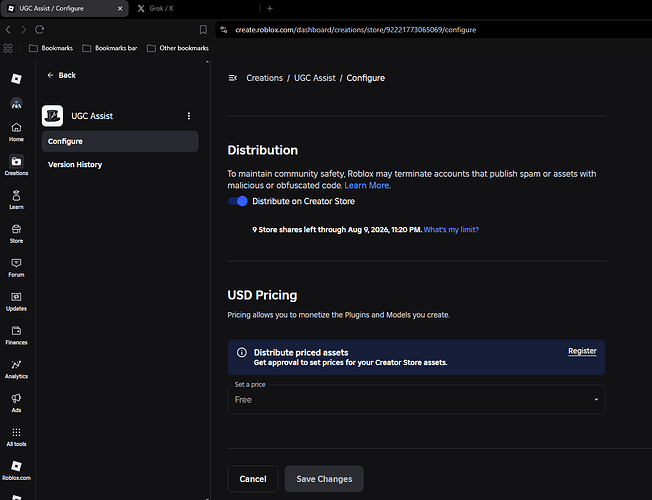Screen dimensions: 652x500
Task: Toggle Distribute on Creator Store switch
Action: pyautogui.click(x=237, y=201)
